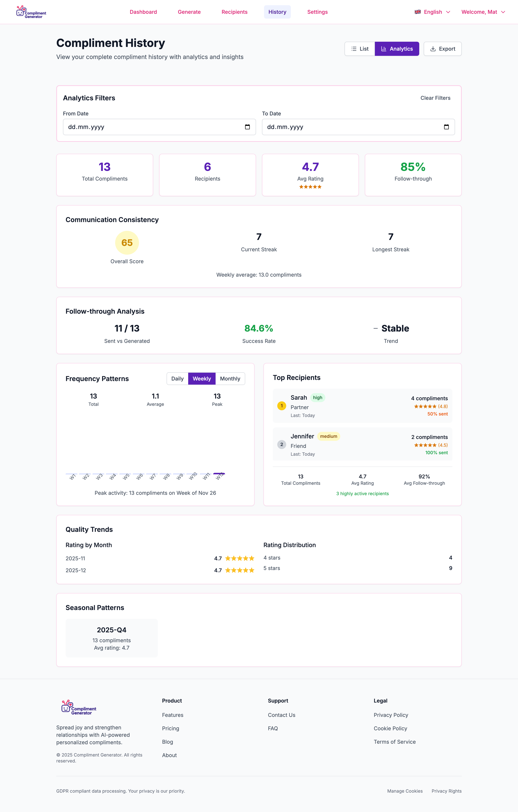Select the List view icon
The height and width of the screenshot is (812, 518).
pyautogui.click(x=354, y=49)
